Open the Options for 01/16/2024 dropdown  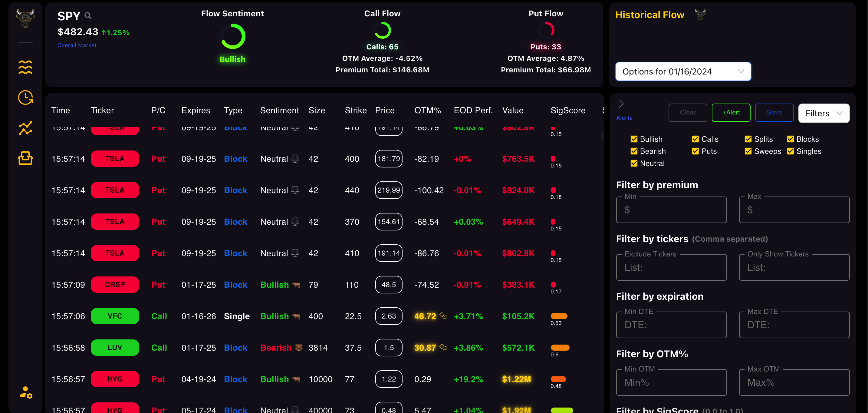(683, 71)
